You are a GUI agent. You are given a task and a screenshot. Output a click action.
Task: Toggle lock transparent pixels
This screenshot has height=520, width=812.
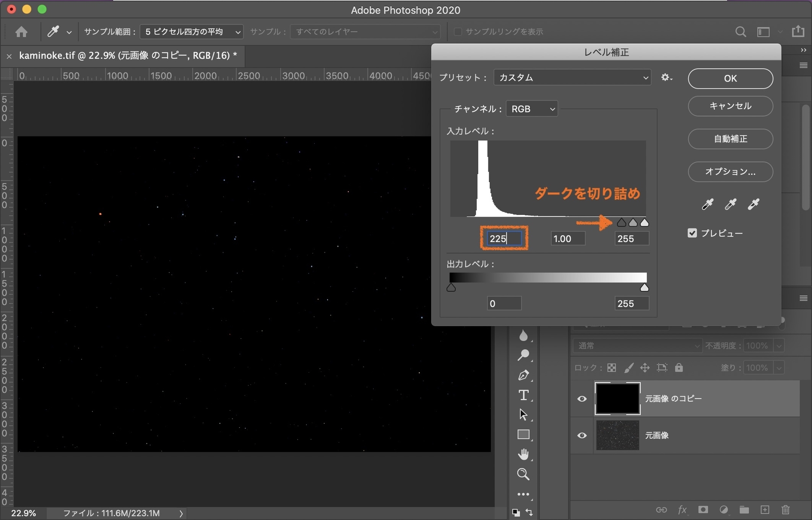tap(611, 368)
